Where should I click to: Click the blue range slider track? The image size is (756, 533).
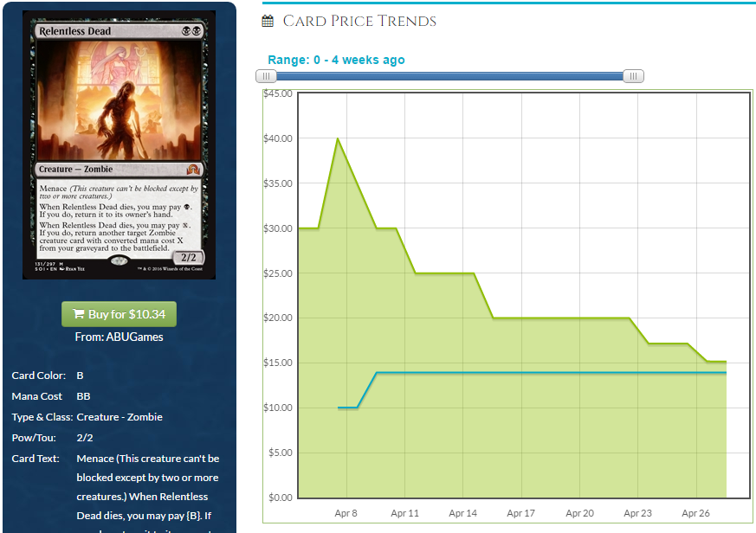pyautogui.click(x=449, y=76)
